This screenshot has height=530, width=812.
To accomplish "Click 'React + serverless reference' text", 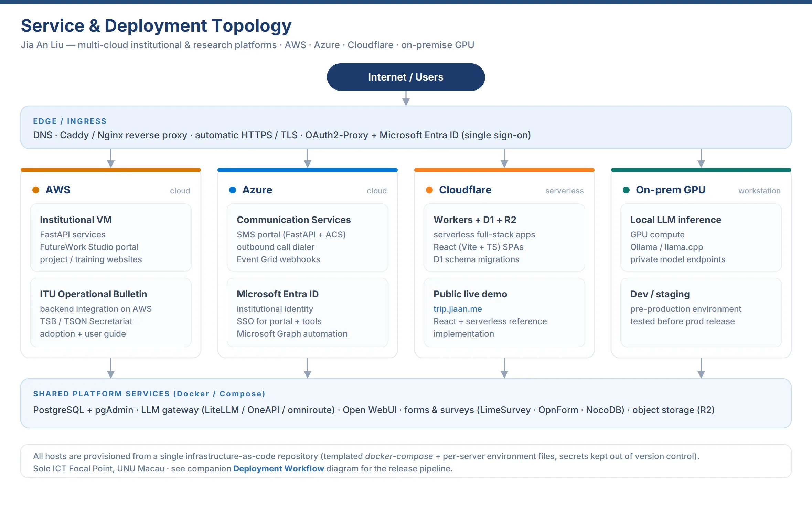I will pos(490,321).
